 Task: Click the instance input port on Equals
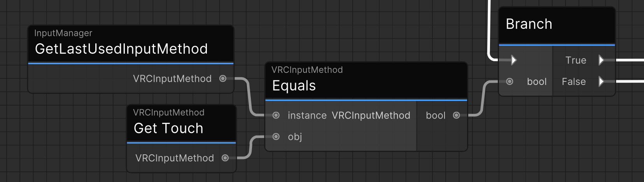click(x=276, y=115)
